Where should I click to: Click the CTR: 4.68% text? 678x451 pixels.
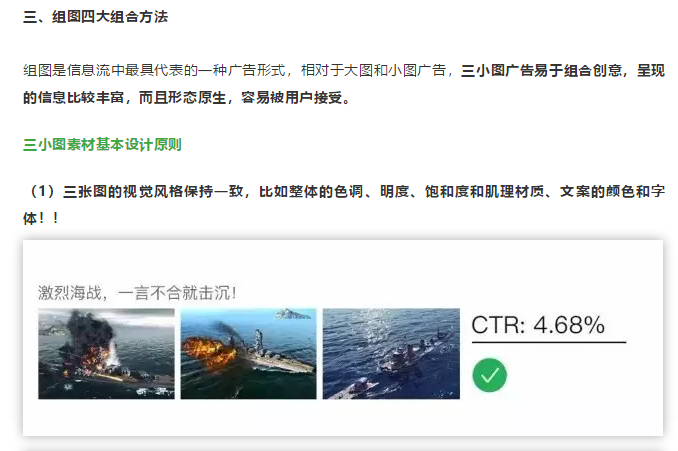[x=538, y=325]
